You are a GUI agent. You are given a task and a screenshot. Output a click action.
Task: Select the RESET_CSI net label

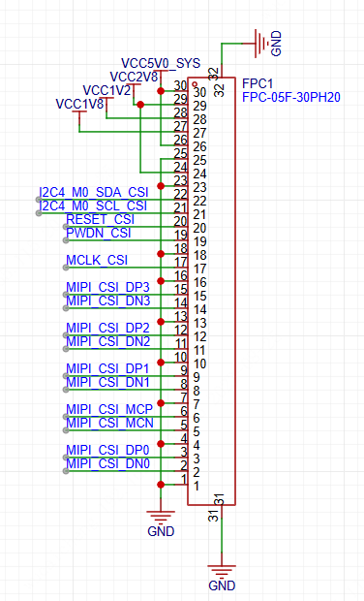101,219
